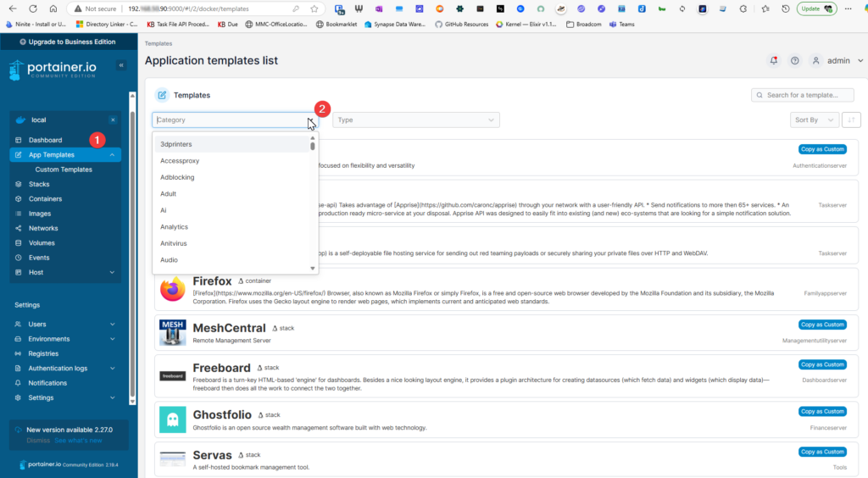Click the Ghostfolio template icon
Image resolution: width=868 pixels, height=478 pixels.
click(172, 420)
